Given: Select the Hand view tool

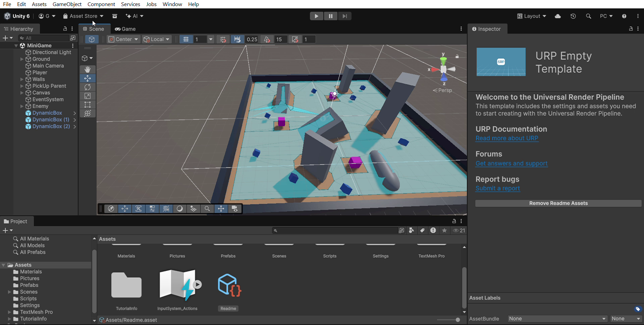Looking at the screenshot, I should coord(88,69).
